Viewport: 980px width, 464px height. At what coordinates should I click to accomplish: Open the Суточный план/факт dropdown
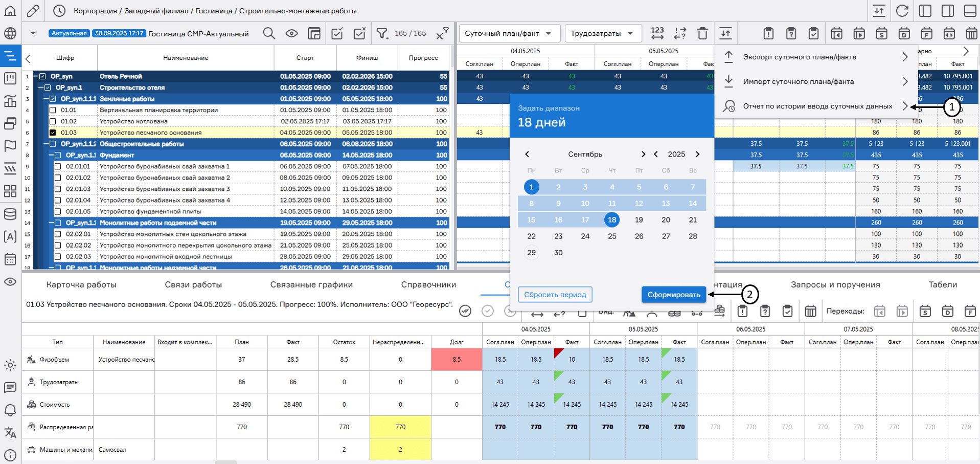coord(509,34)
